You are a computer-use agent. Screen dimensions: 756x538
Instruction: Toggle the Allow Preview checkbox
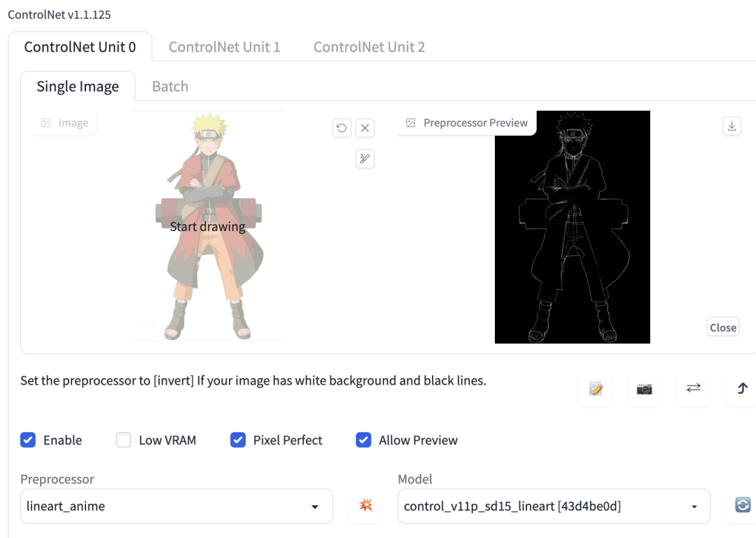[363, 440]
